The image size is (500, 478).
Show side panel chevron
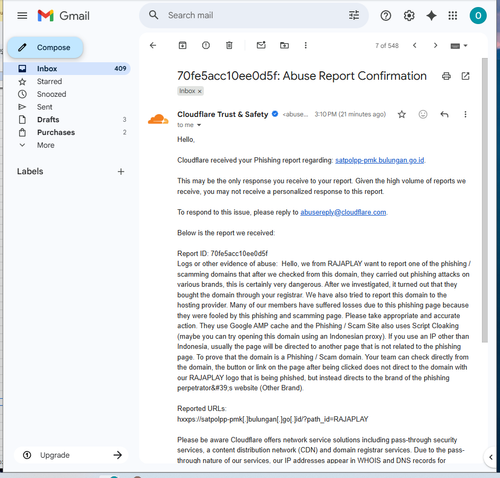(491, 457)
